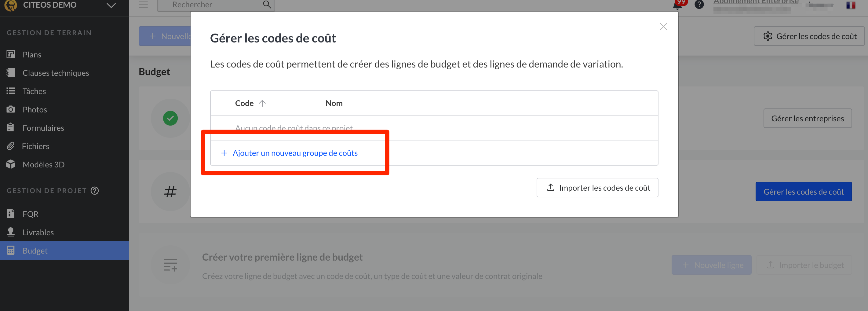Open the help question mark icon
This screenshot has width=868, height=311.
click(x=699, y=5)
